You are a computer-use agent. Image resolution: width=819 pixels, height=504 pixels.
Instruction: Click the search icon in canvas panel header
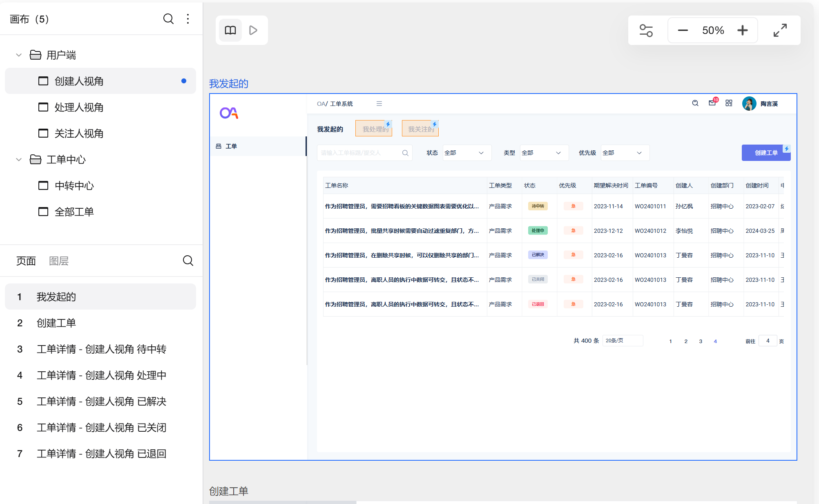[168, 19]
